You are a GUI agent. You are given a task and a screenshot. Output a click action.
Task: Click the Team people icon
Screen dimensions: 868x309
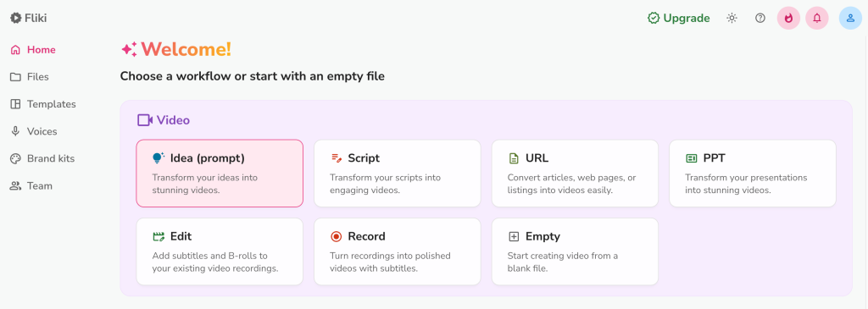point(15,185)
